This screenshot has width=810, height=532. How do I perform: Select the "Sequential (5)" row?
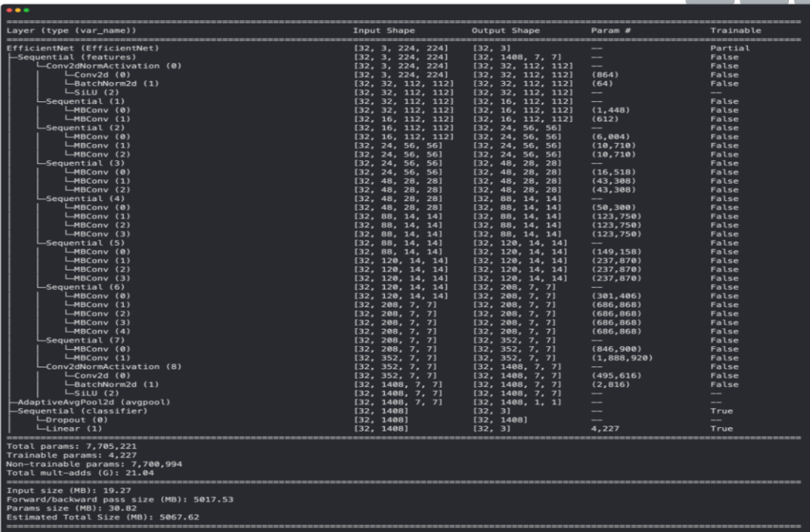click(379, 243)
